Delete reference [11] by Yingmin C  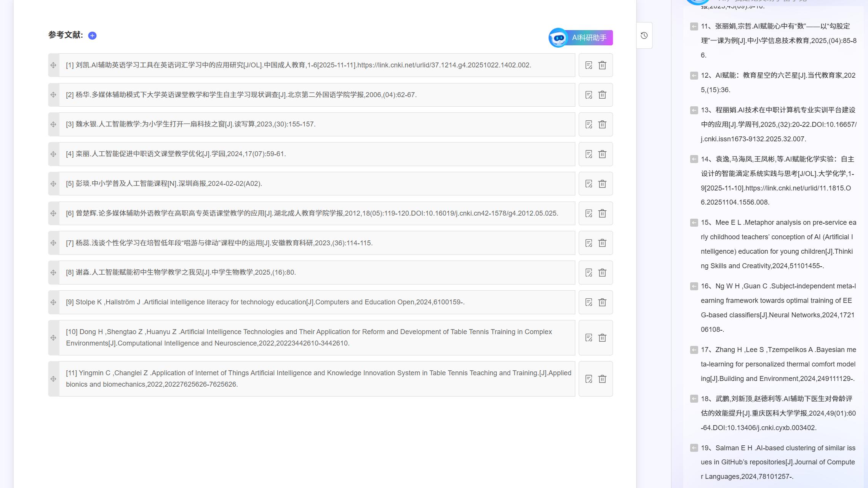(602, 379)
